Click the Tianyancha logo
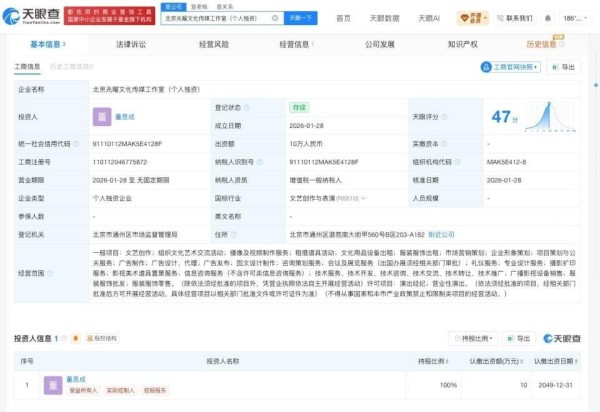Screen dimensions: 600x412 coord(31,16)
